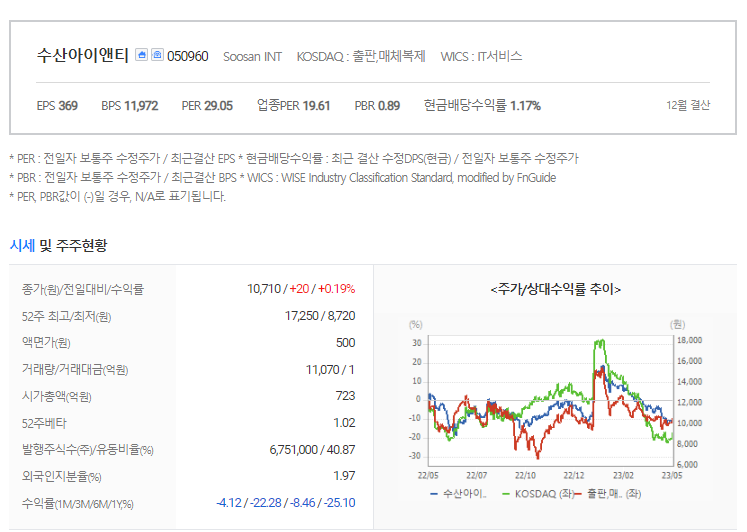Click the 액면가 value 500
The height and width of the screenshot is (532, 747).
[x=345, y=343]
